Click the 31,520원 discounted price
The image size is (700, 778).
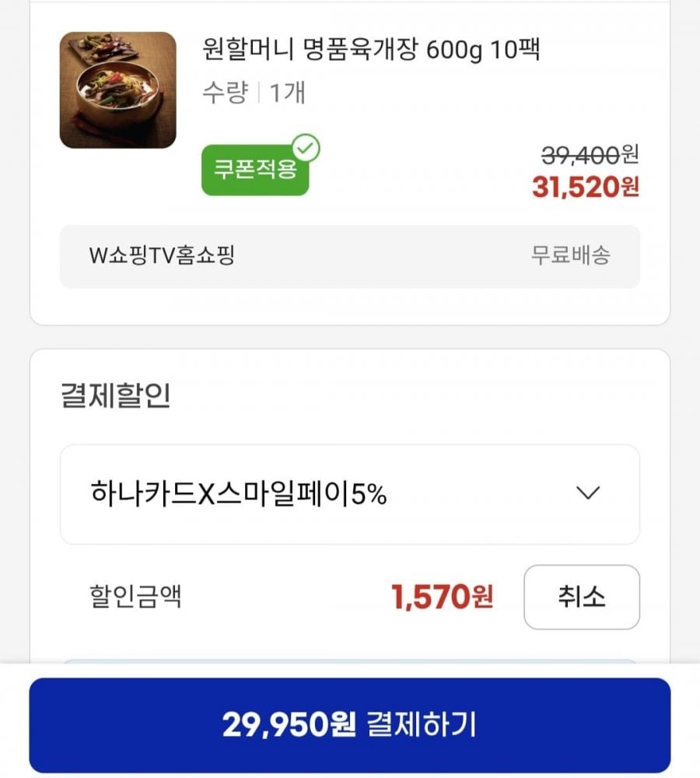click(x=585, y=187)
